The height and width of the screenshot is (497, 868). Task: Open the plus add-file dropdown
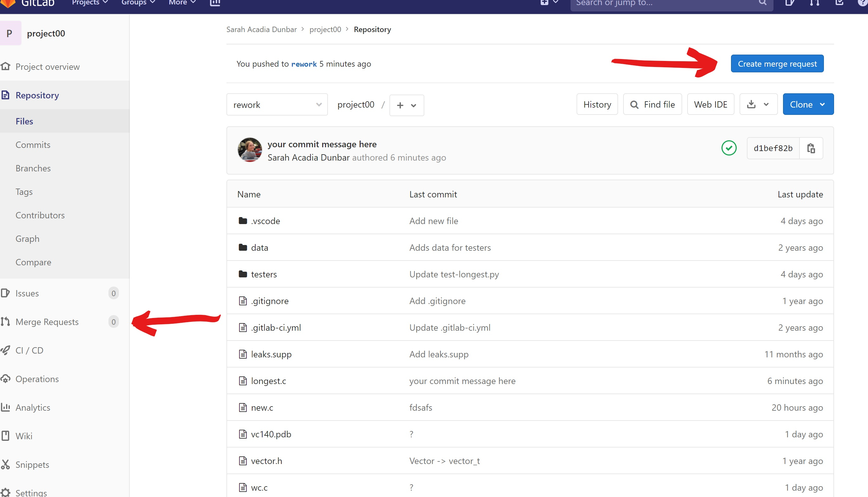(406, 105)
